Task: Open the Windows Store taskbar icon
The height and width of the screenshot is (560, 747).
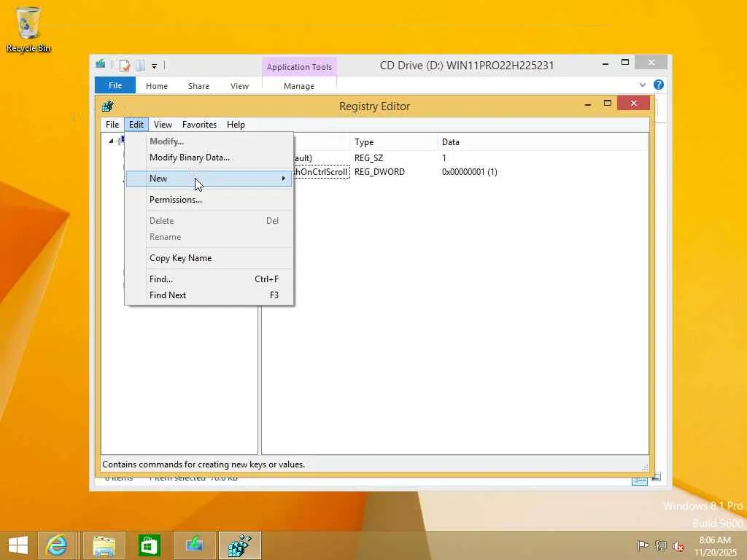Action: click(149, 545)
